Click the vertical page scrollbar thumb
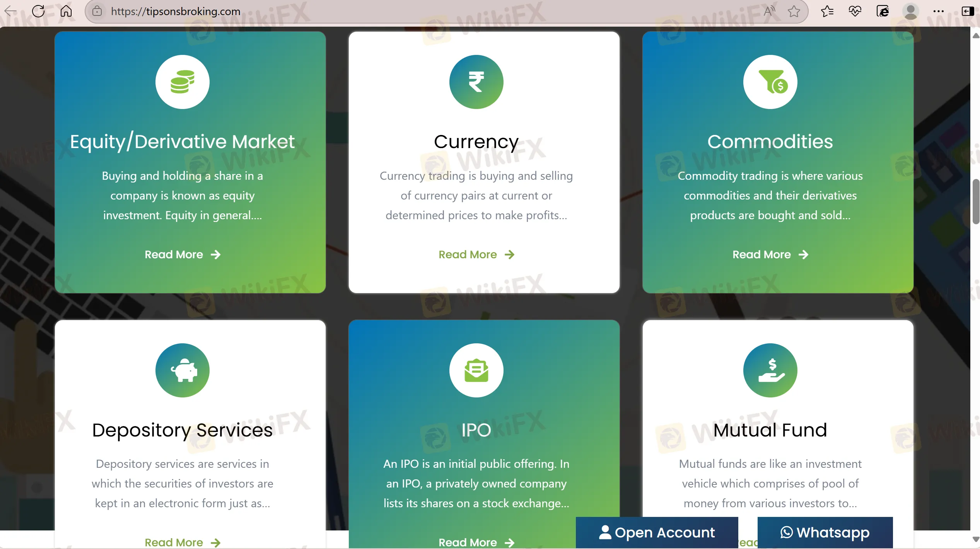The height and width of the screenshot is (549, 980). [x=976, y=202]
